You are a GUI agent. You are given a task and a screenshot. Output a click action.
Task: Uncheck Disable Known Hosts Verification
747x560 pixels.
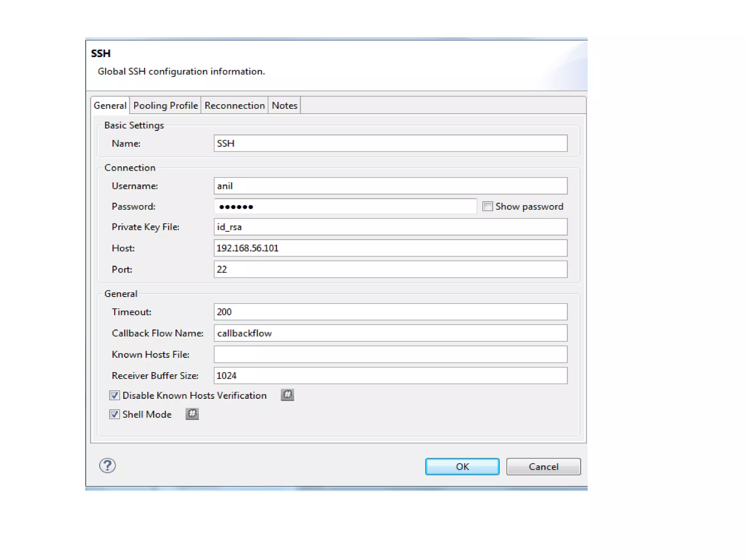click(115, 395)
